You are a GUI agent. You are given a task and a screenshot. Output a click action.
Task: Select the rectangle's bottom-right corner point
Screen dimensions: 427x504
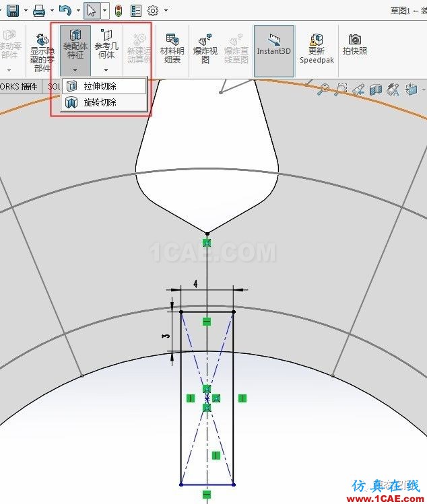click(x=234, y=484)
